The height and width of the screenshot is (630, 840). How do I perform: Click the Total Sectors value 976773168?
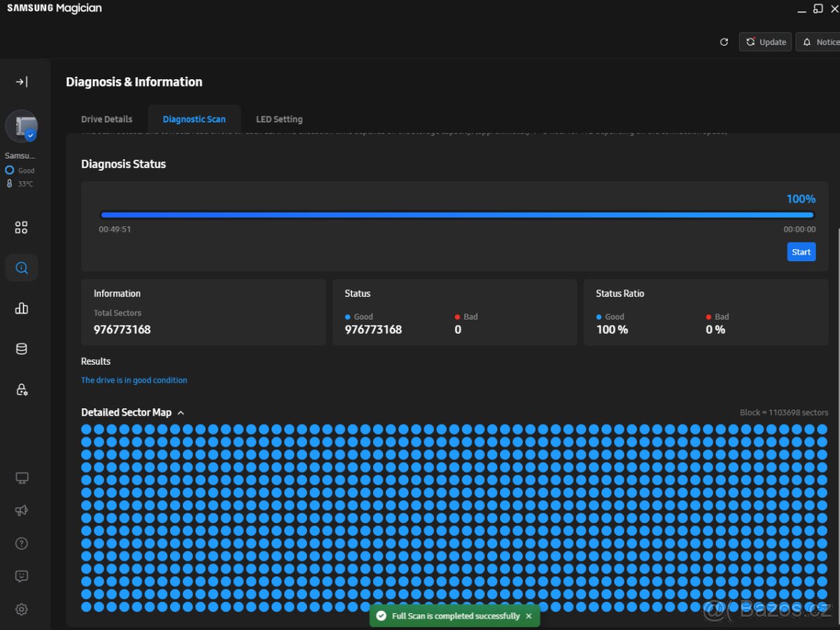[x=122, y=330]
